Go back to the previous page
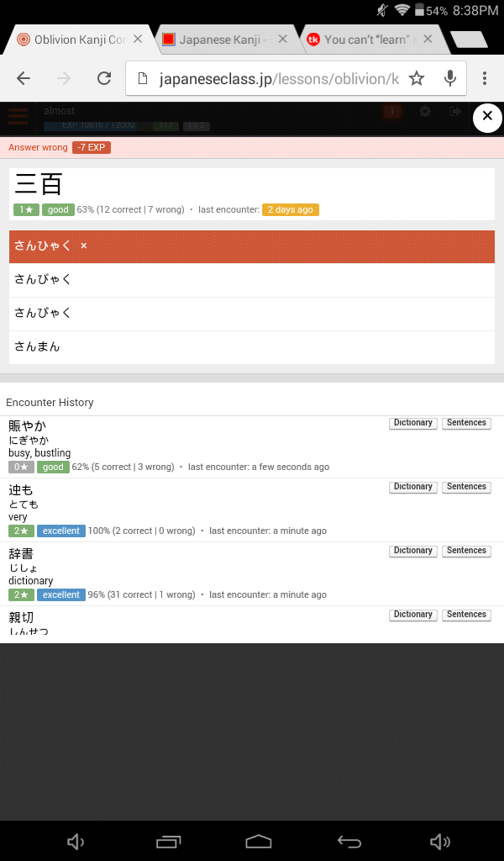The height and width of the screenshot is (861, 504). (24, 78)
